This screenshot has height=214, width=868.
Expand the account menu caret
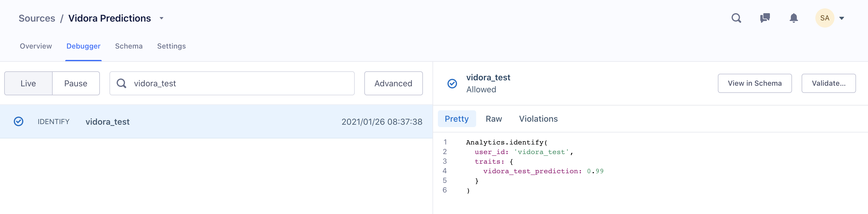tap(841, 18)
